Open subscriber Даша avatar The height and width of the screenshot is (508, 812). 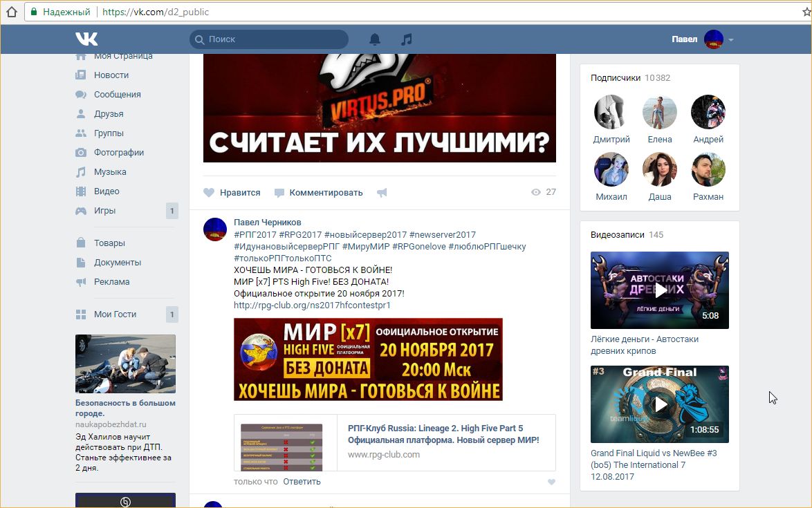(660, 169)
